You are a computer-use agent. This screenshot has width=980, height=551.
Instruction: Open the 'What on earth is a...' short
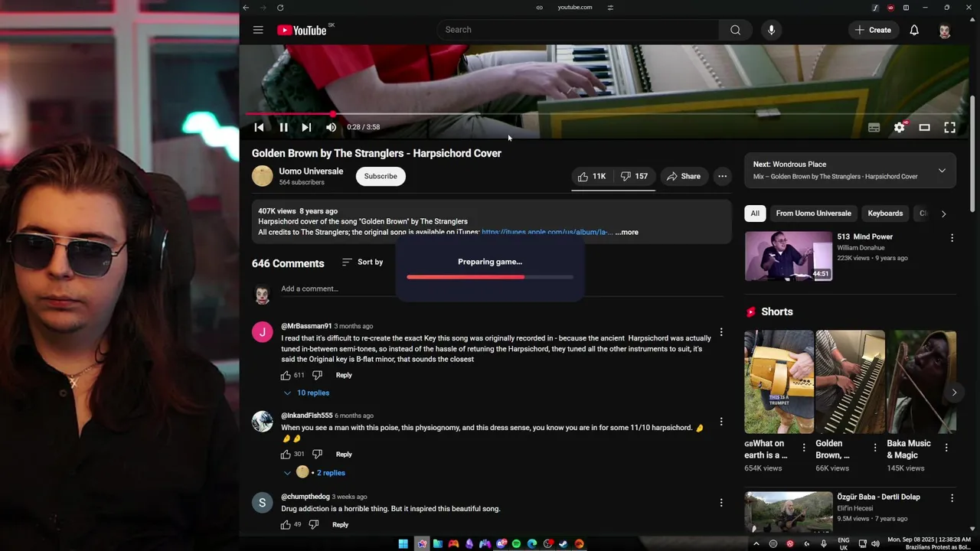pos(779,383)
